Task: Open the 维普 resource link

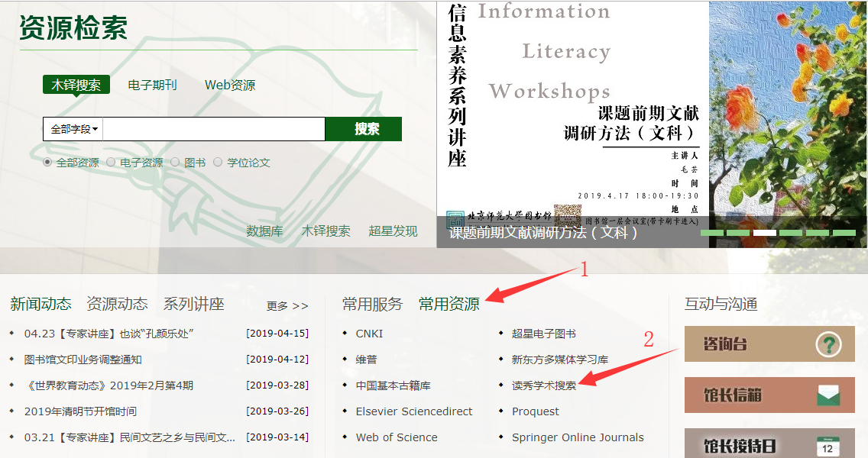Action: pyautogui.click(x=367, y=360)
